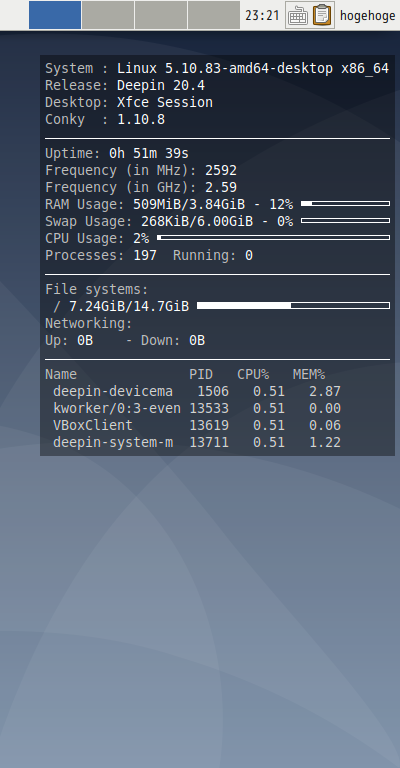Select the Xfce Session desktop value
The image size is (400, 768).
[165, 102]
